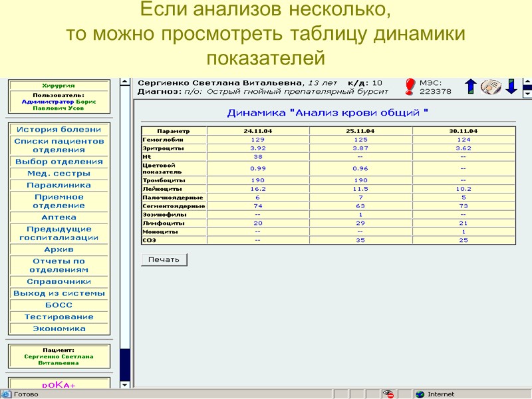Click Сегментоядерные value 74
Image resolution: width=532 pixels, height=399 pixels.
click(258, 206)
